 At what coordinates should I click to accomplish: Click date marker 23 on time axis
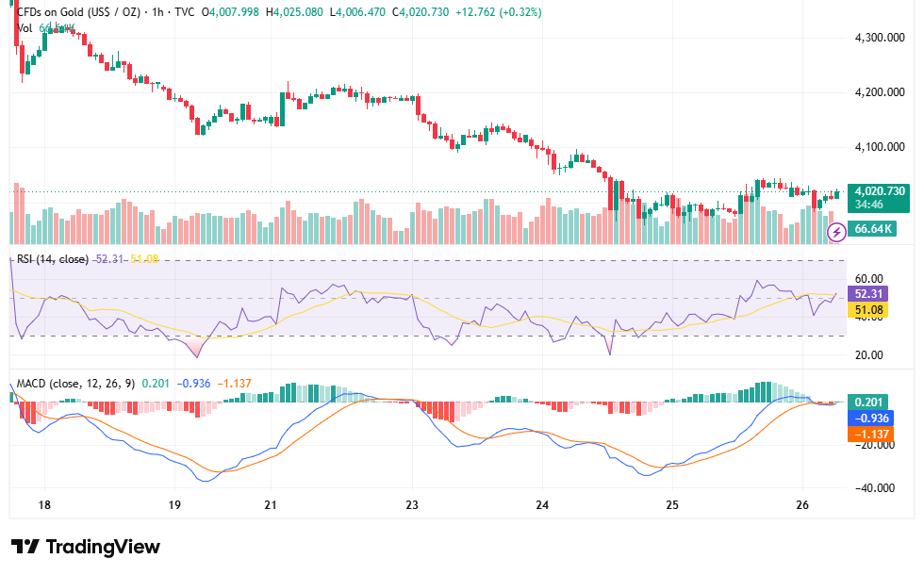point(412,505)
